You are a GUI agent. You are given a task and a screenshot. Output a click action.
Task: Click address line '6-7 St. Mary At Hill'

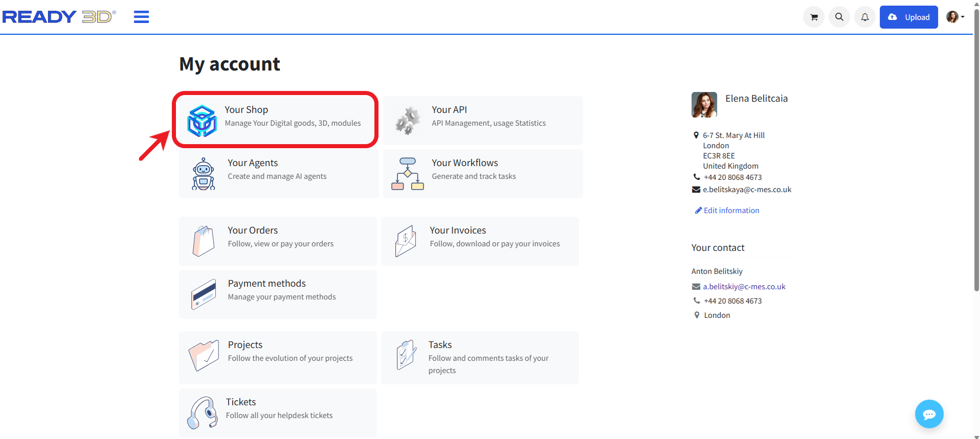pos(733,135)
